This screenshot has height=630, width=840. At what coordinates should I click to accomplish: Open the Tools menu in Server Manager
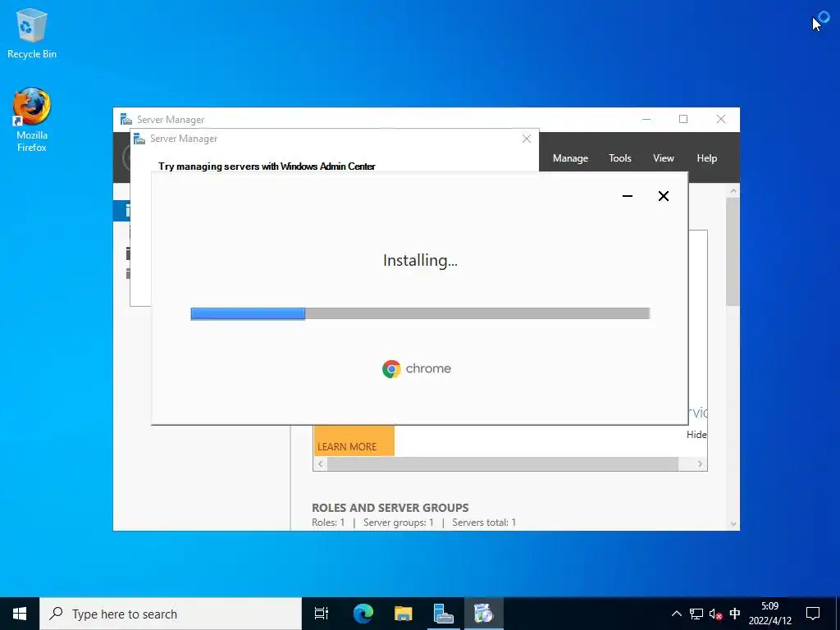pos(620,158)
